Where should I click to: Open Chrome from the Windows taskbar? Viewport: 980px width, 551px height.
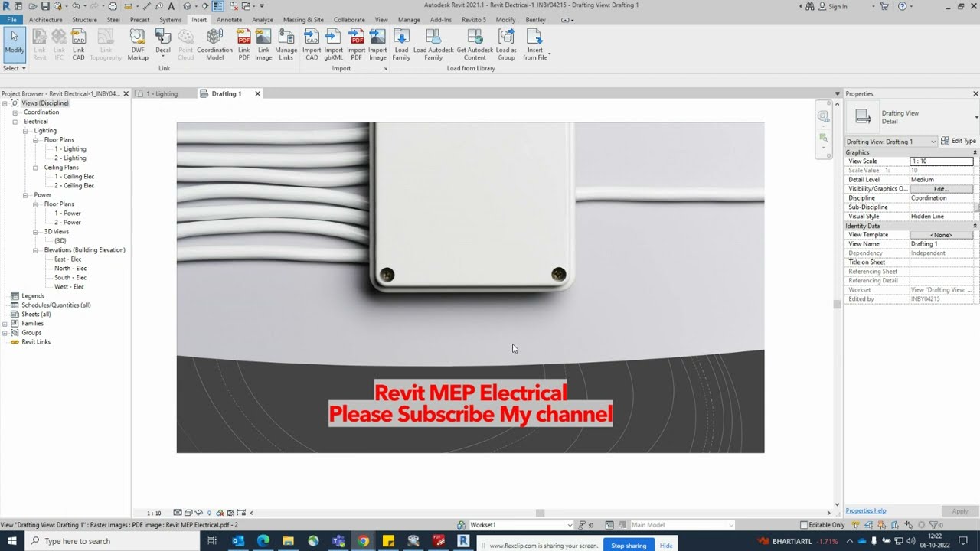click(363, 541)
